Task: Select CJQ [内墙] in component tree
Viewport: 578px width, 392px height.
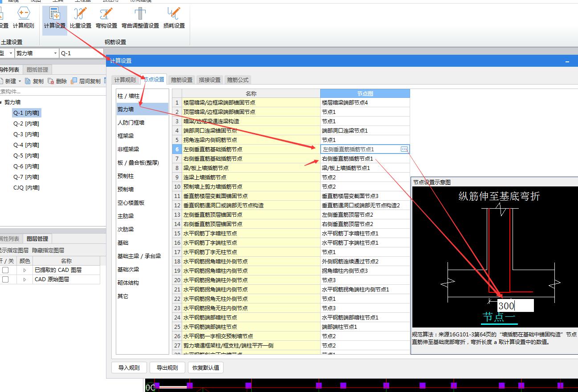Action: coord(26,188)
